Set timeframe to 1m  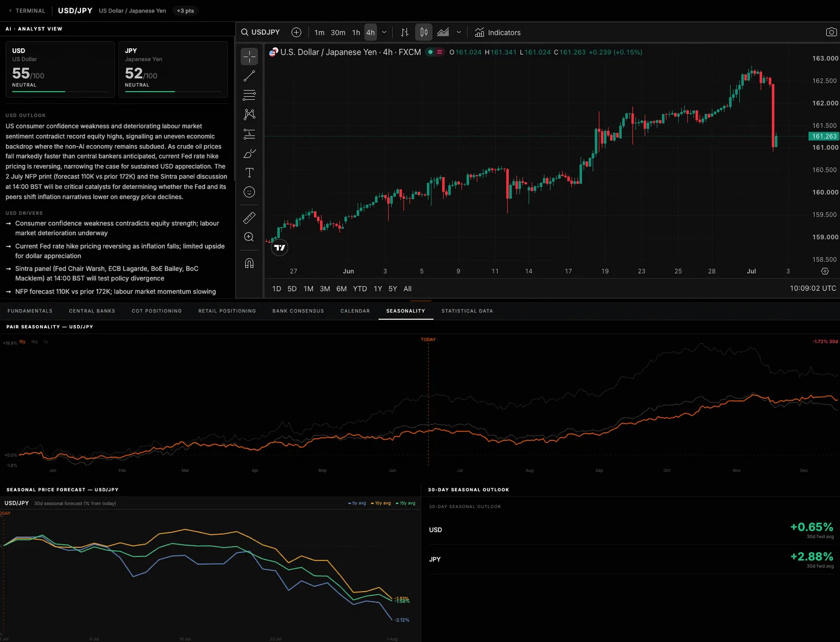(319, 33)
